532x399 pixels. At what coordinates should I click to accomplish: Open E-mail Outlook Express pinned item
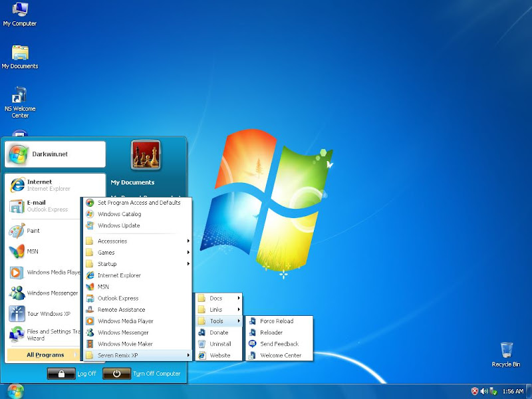click(x=43, y=205)
